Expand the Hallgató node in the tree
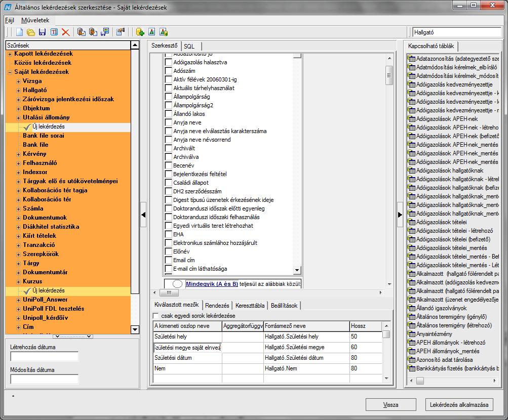The image size is (508, 420). [18, 90]
